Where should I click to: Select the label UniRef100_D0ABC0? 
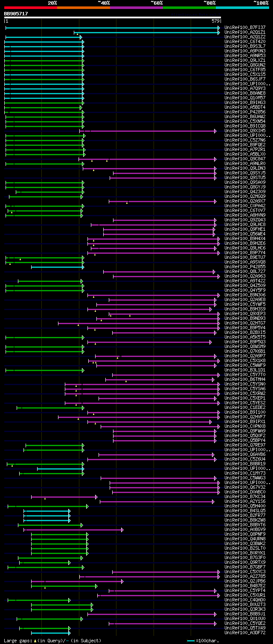245,492
